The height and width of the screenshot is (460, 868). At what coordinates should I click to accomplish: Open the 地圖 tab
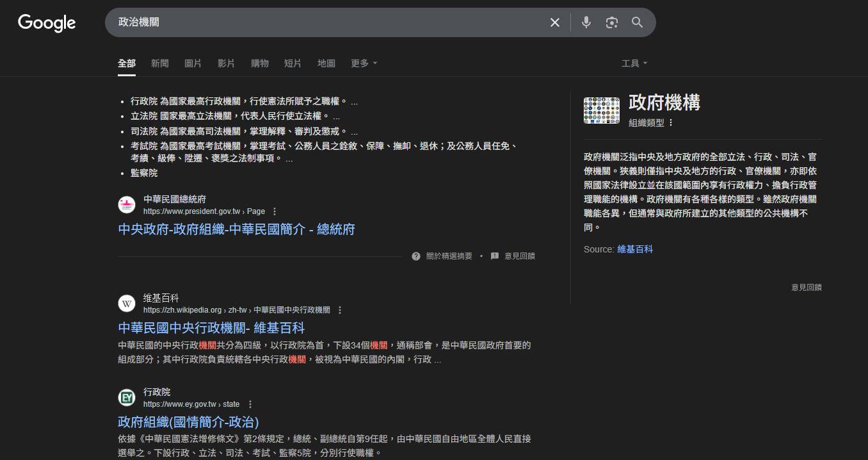click(326, 63)
